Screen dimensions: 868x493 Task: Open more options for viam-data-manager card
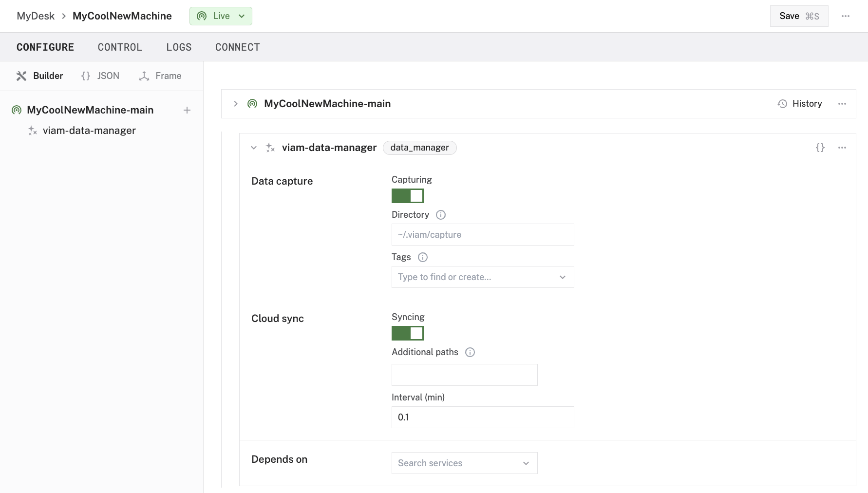pyautogui.click(x=842, y=148)
